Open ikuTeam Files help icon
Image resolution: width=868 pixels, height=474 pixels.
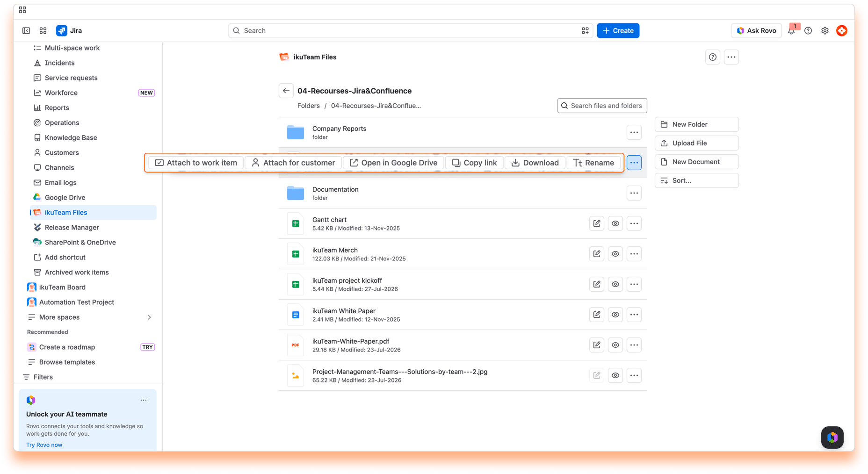tap(713, 57)
